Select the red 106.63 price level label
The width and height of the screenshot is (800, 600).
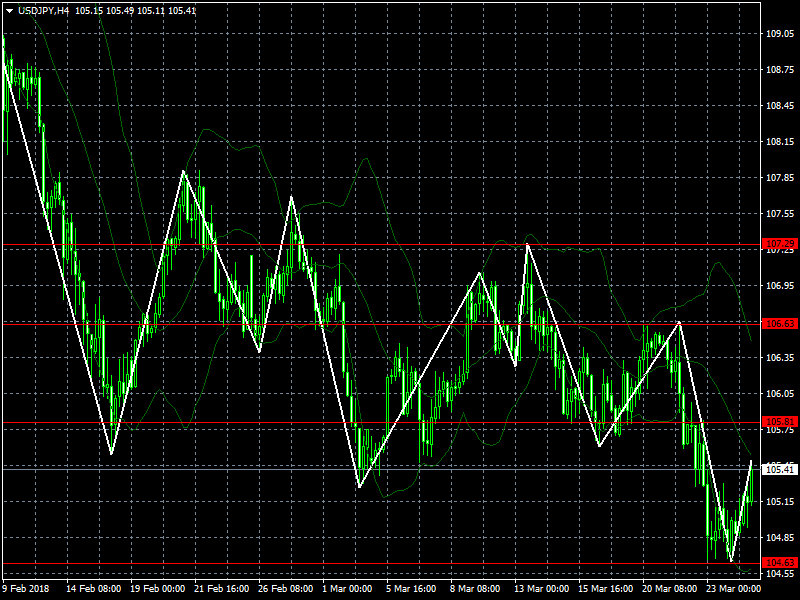click(780, 323)
